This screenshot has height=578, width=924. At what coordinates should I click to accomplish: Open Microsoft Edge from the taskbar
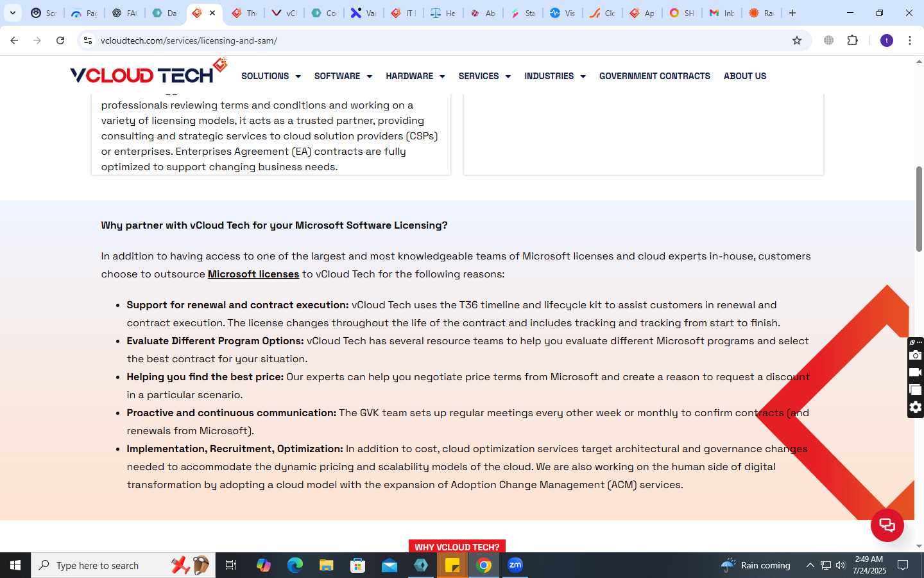point(295,565)
